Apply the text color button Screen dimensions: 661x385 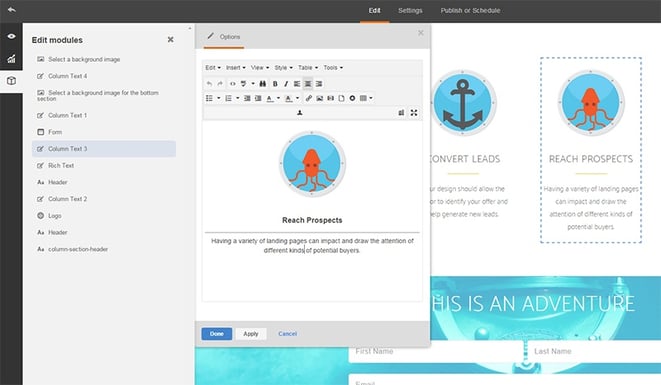pos(270,98)
